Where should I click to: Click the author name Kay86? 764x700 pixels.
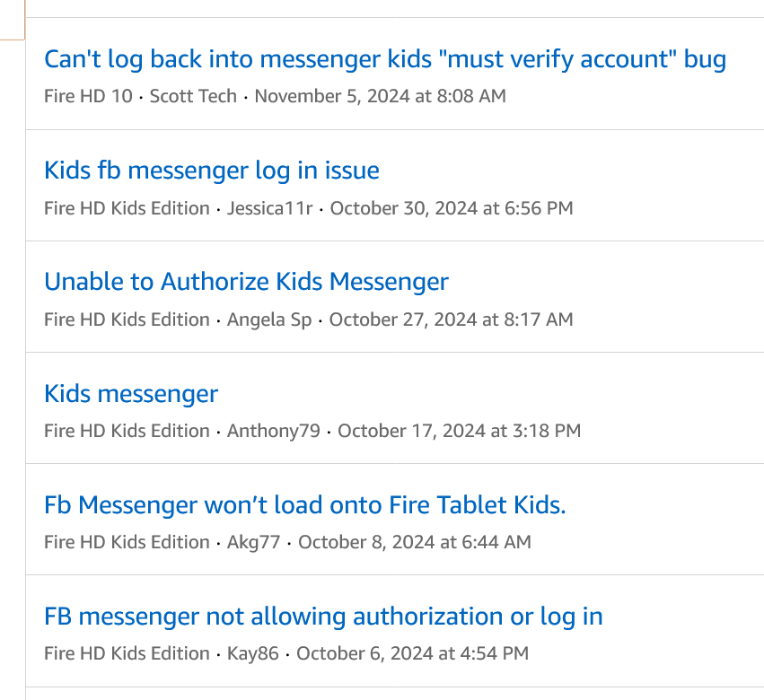coord(252,653)
